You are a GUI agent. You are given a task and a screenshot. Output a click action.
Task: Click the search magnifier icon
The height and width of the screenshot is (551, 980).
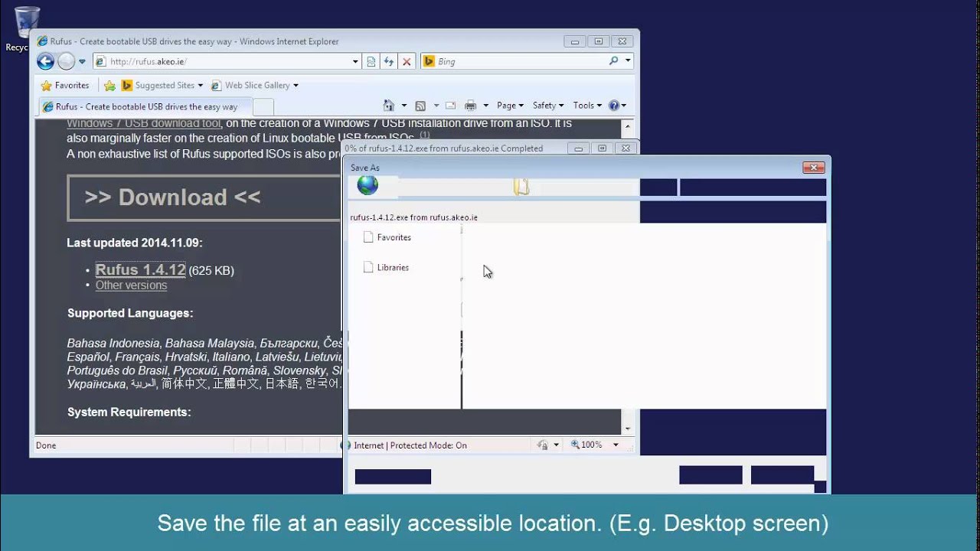pyautogui.click(x=614, y=61)
